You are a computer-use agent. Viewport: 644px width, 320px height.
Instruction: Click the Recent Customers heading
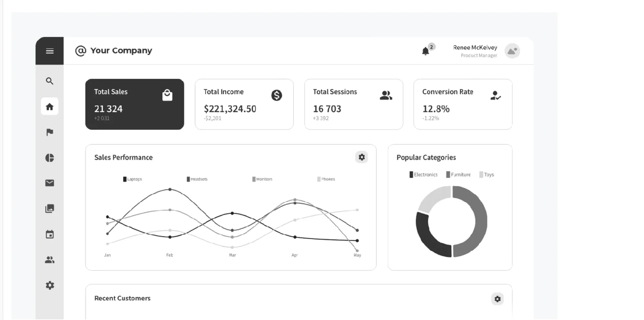tap(122, 298)
